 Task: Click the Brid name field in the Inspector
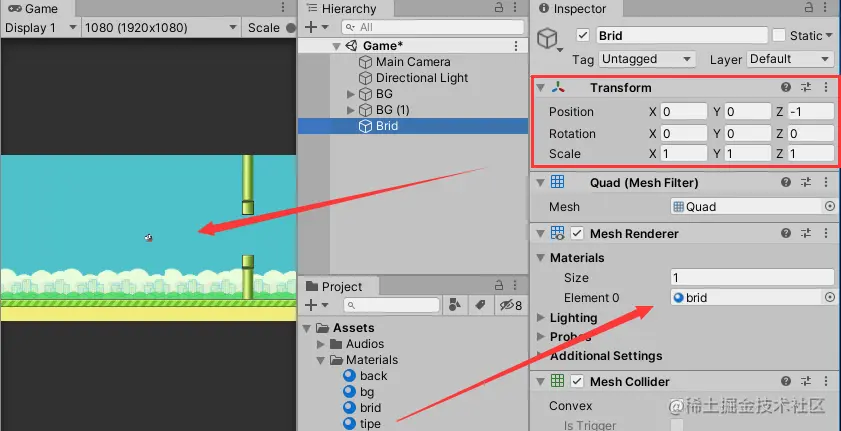(x=682, y=35)
